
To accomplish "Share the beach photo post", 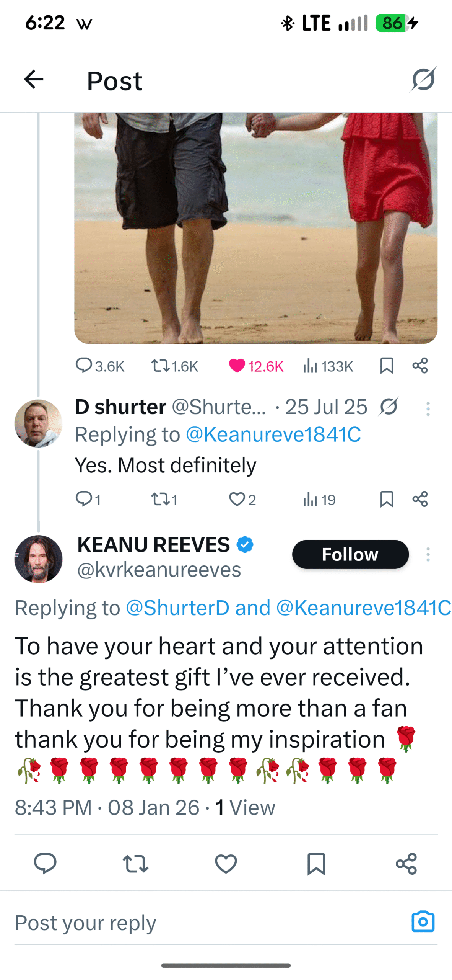I will pyautogui.click(x=420, y=366).
